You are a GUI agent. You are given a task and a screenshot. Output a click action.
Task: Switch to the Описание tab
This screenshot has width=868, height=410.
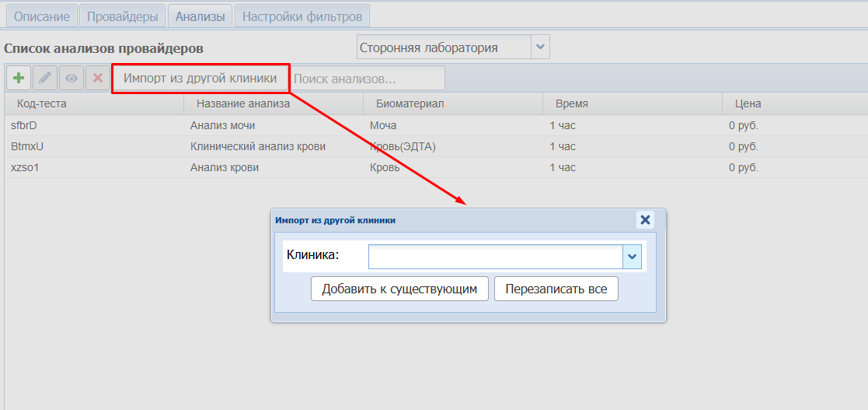pyautogui.click(x=42, y=16)
